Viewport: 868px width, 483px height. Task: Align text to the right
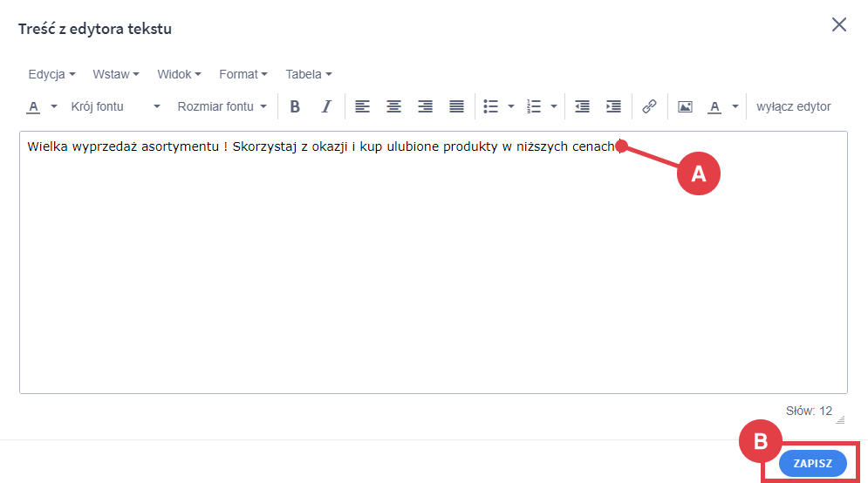[426, 106]
